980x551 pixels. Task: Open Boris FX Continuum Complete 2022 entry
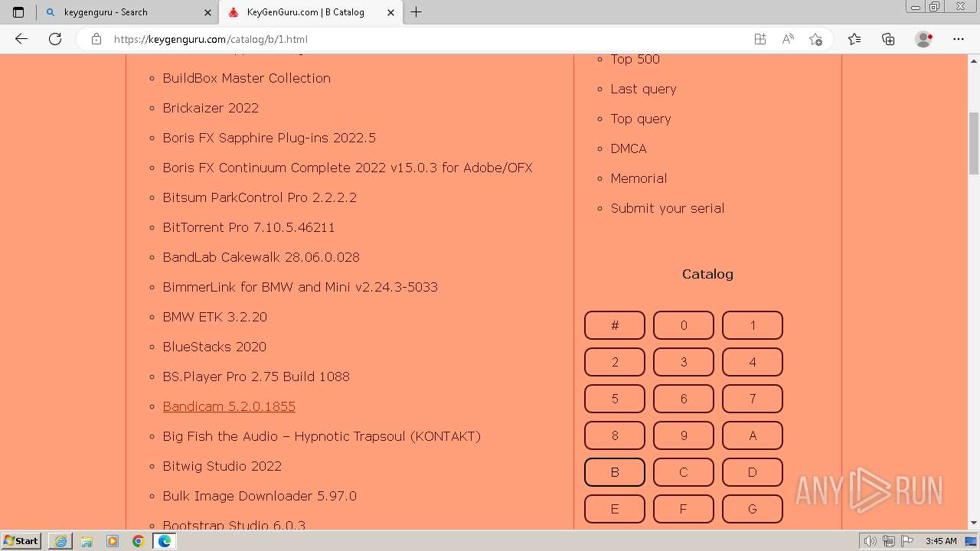point(348,168)
